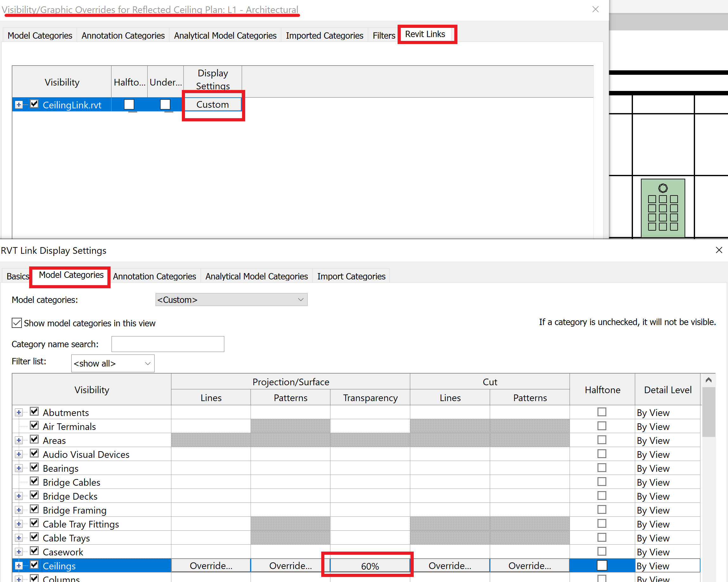Expand the Abutments category node
The height and width of the screenshot is (582, 728).
pyautogui.click(x=19, y=413)
